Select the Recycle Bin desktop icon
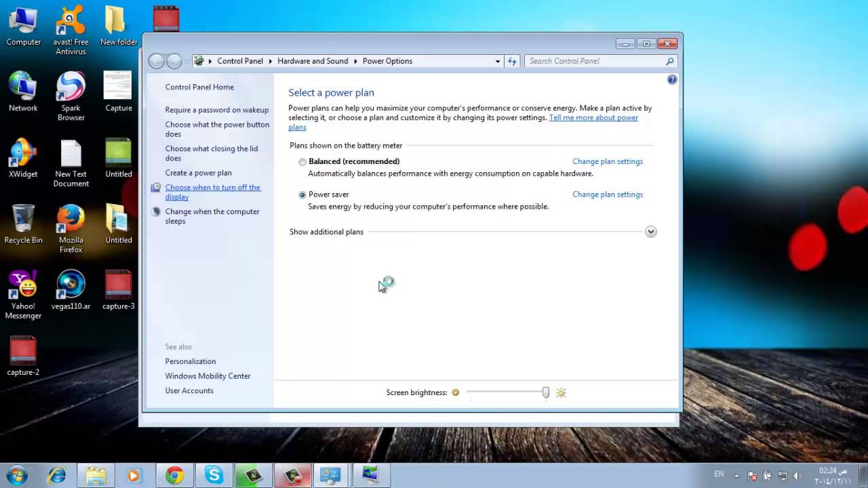This screenshot has width=868, height=488. pos(23,224)
